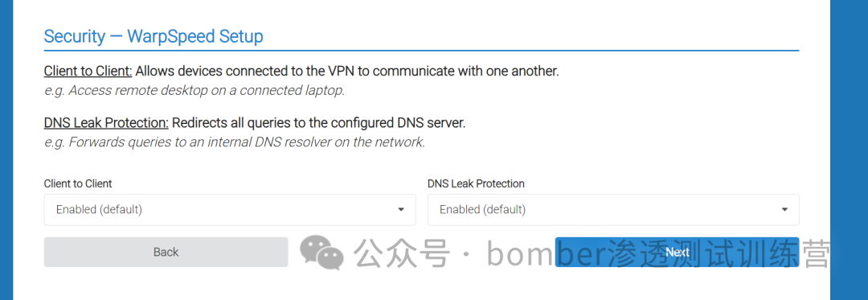Screen dimensions: 868x300
Task: Click the Security — WarpSpeed Setup heading
Action: pos(154,36)
